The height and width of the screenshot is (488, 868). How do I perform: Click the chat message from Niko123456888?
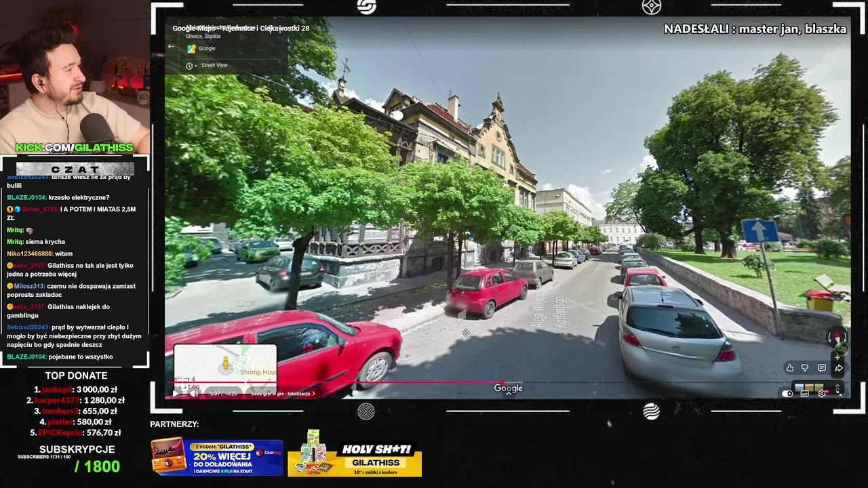[39, 253]
